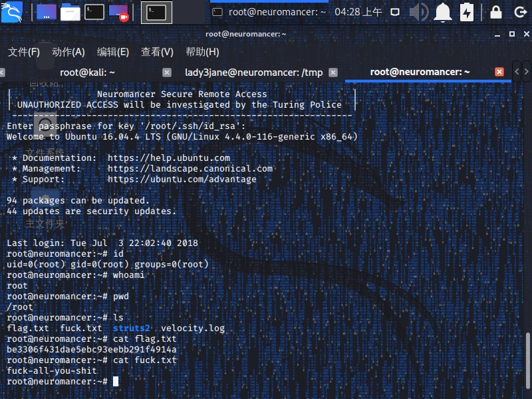Image resolution: width=532 pixels, height=399 pixels.
Task: Open the file manager panel icon
Action: coord(70,12)
